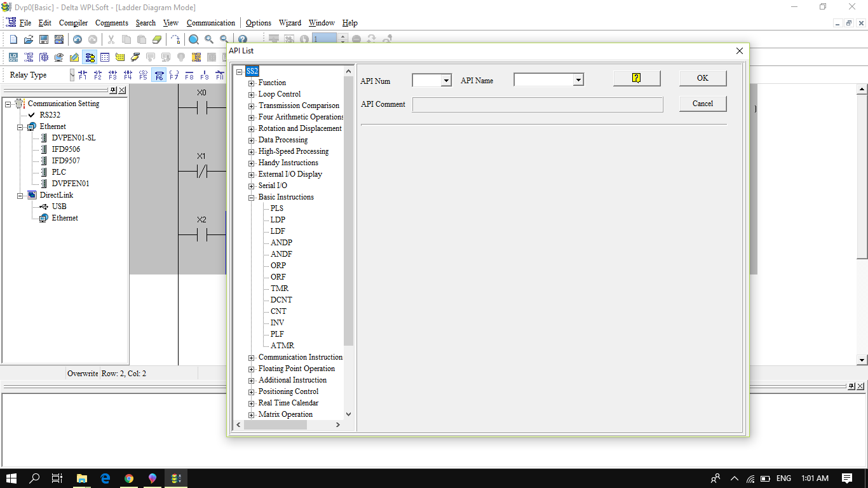Open the yellow help icon in API List
This screenshot has height=488, width=868.
[x=636, y=78]
